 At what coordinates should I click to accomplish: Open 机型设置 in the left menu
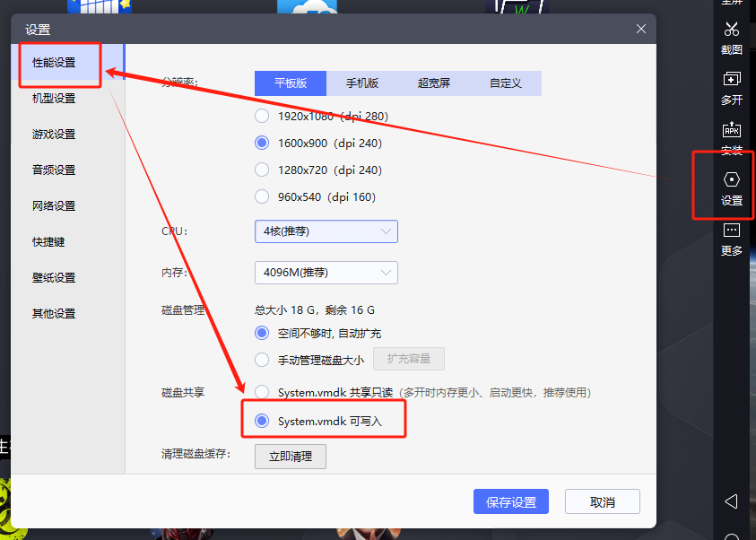[67, 99]
